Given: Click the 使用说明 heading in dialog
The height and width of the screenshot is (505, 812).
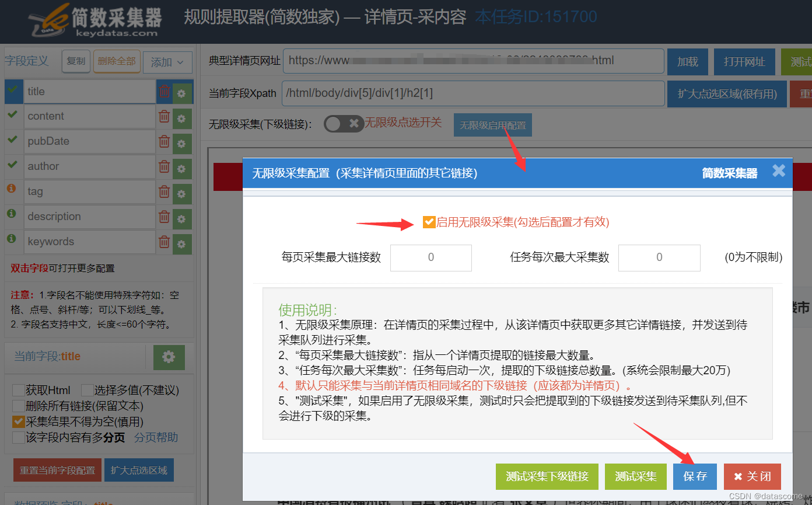Looking at the screenshot, I should (x=307, y=309).
